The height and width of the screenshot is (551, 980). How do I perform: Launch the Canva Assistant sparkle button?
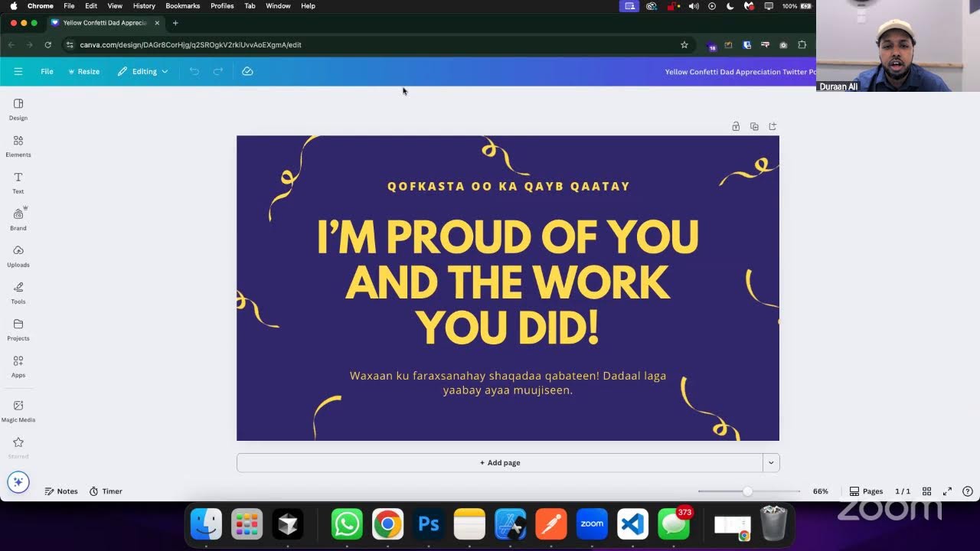click(x=18, y=482)
